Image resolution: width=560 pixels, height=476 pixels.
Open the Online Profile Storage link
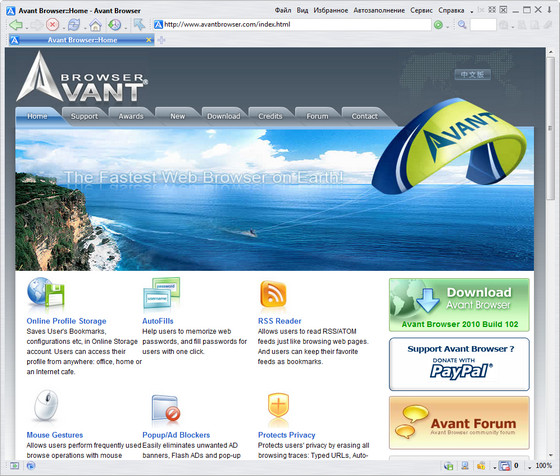[x=66, y=321]
